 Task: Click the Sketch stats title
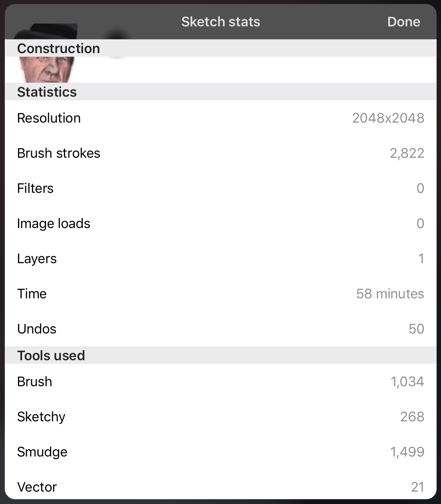coord(221,22)
